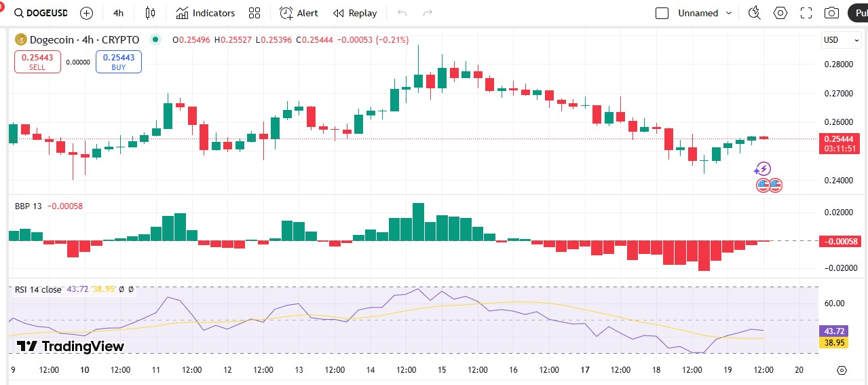Click the Dogecoin coin logo

pyautogui.click(x=22, y=40)
